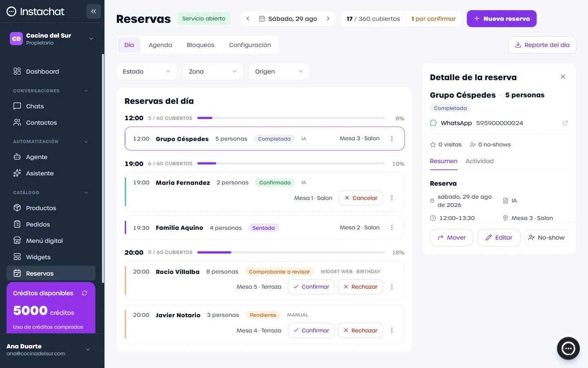Switch to the Agenda tab
Viewport: 588px width, 368px height.
[160, 45]
